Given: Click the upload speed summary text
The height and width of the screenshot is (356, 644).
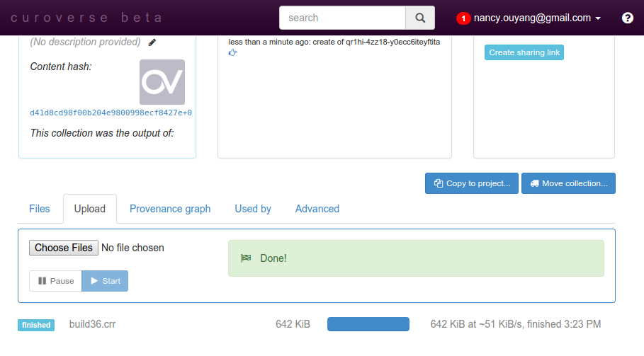Looking at the screenshot, I should 516,324.
